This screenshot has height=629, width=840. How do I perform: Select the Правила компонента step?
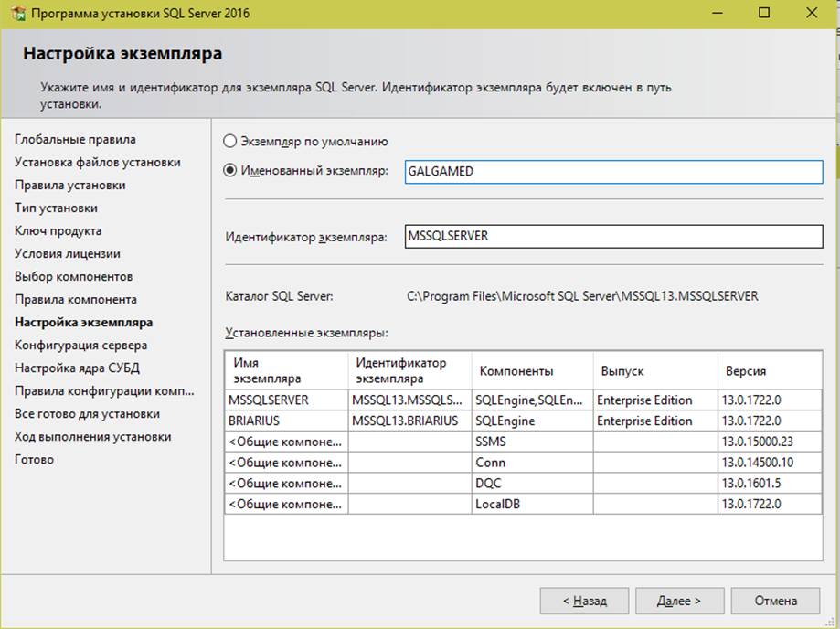[x=76, y=300]
